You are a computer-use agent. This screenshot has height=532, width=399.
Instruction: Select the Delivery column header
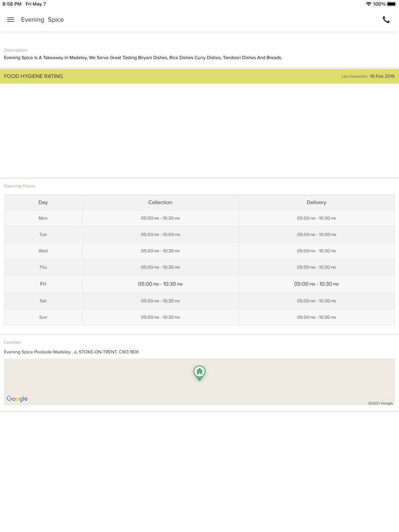[x=316, y=203]
